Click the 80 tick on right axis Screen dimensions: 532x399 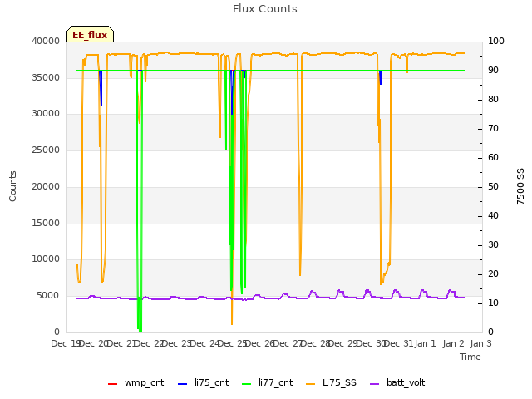point(493,100)
